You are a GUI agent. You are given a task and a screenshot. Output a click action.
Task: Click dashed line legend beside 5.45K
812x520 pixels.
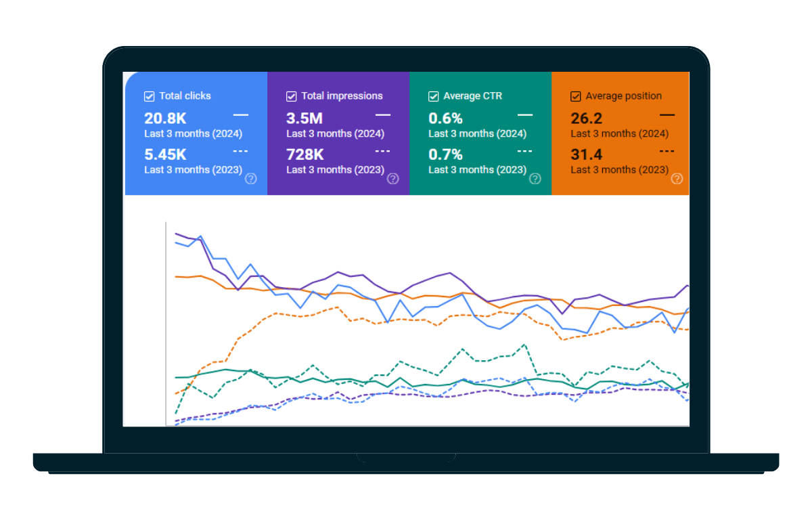241,151
